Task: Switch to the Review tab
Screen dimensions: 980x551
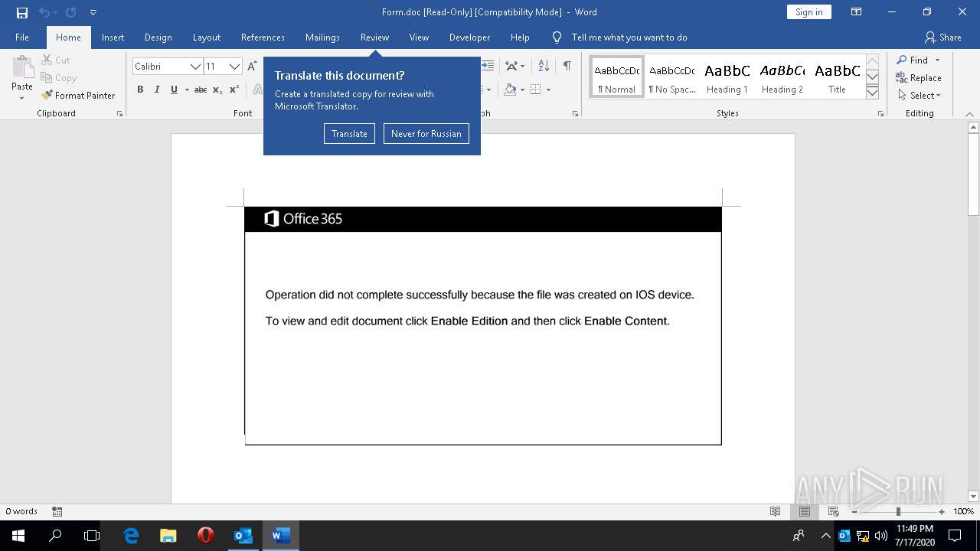Action: pyautogui.click(x=374, y=37)
